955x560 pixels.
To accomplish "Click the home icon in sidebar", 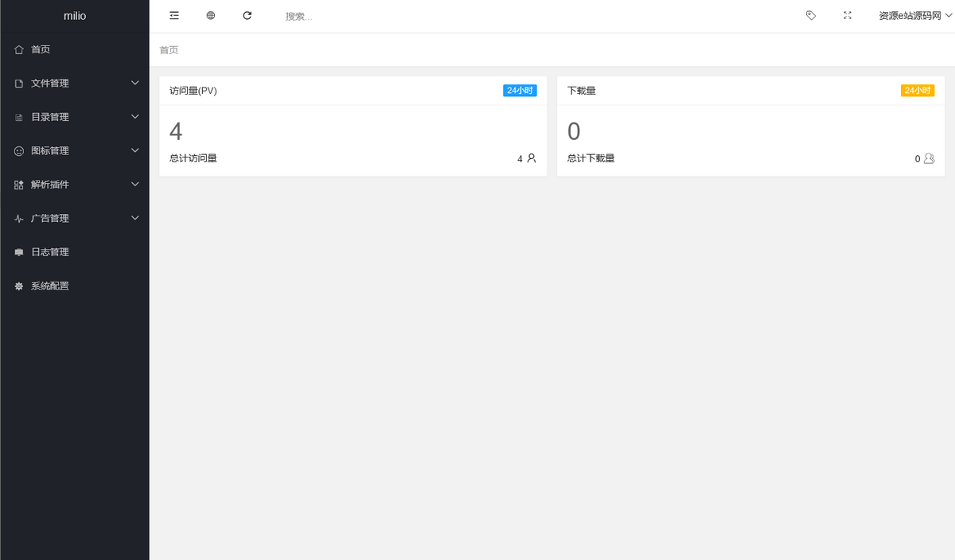I will (19, 49).
